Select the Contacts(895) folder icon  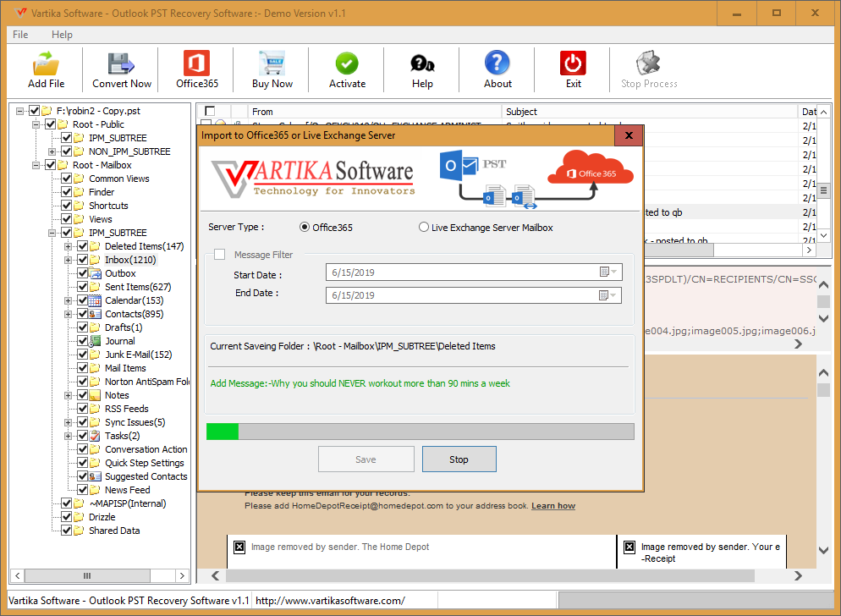[x=95, y=314]
